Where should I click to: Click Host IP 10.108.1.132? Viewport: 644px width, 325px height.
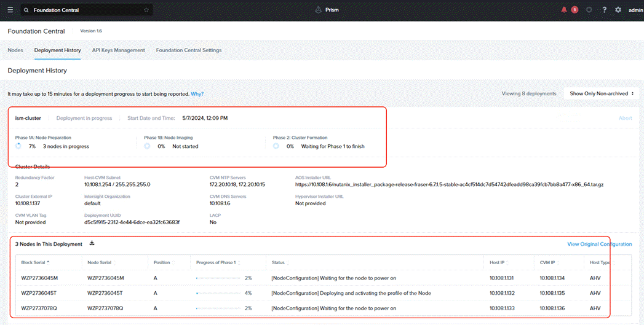[x=502, y=293]
